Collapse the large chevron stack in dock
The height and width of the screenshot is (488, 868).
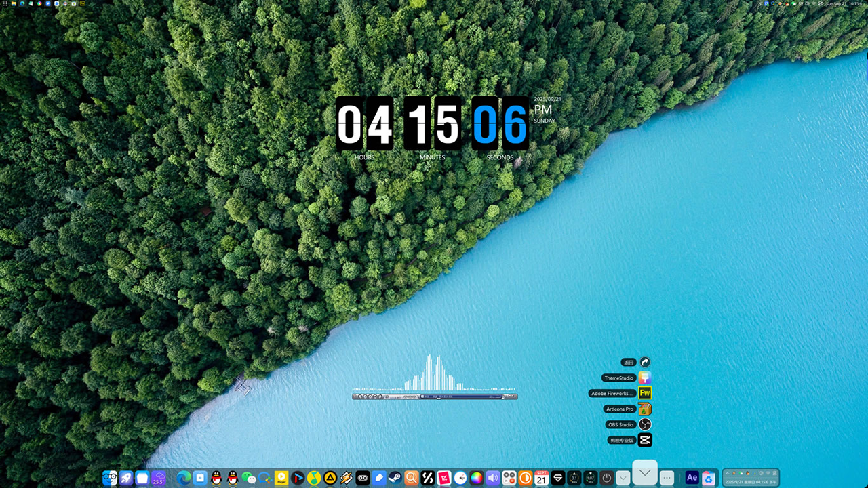pos(645,472)
